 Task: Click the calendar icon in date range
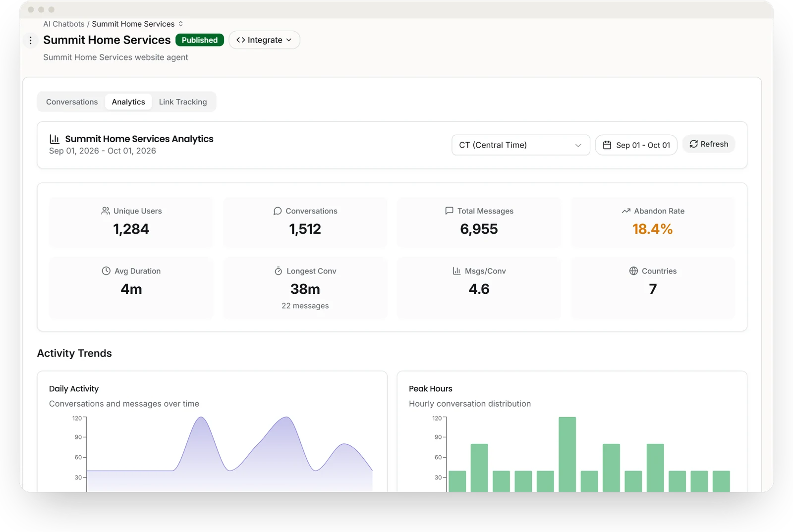pyautogui.click(x=607, y=145)
